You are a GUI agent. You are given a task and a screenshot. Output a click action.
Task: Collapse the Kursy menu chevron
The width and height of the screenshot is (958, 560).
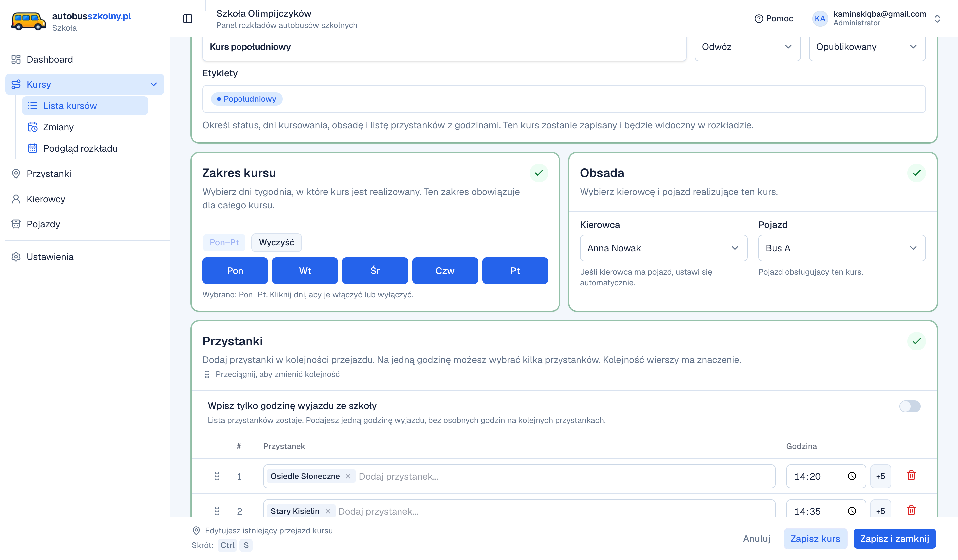[x=154, y=84]
